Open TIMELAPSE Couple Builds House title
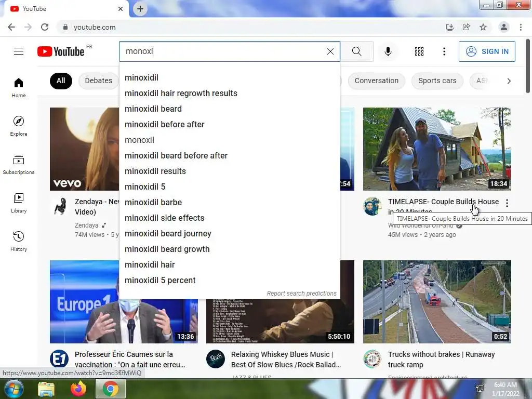Image resolution: width=532 pixels, height=399 pixels. [x=444, y=202]
